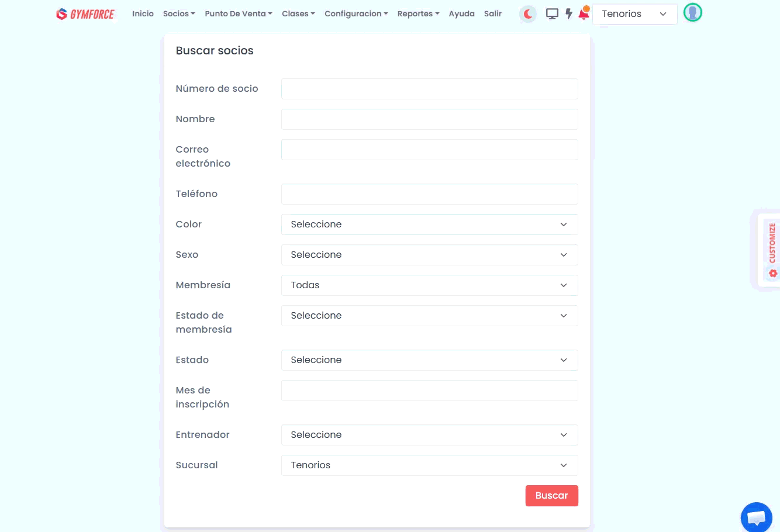Focus the Número de socio field
The image size is (780, 532).
tap(430, 89)
